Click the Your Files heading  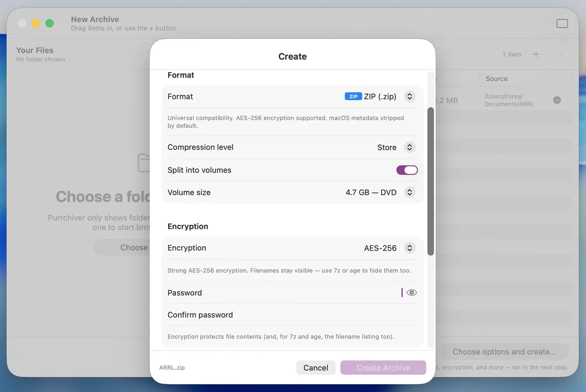(x=35, y=50)
